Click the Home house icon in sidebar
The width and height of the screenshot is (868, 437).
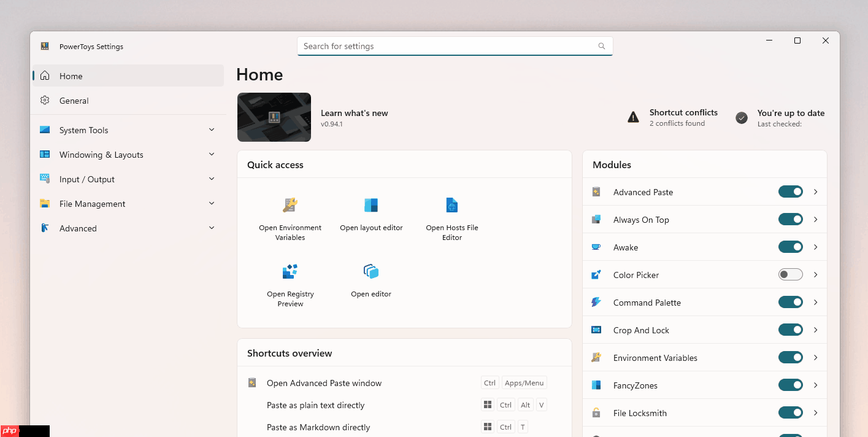click(45, 76)
